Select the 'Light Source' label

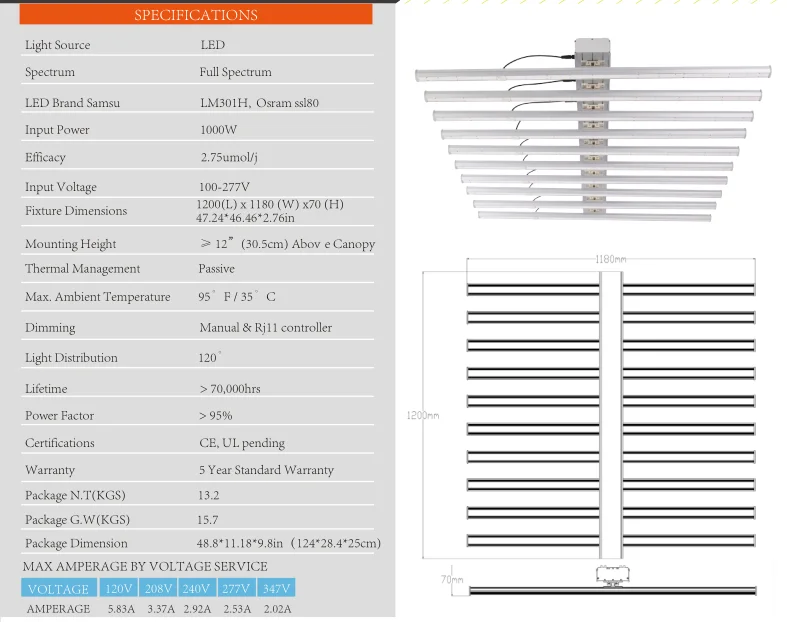point(58,45)
